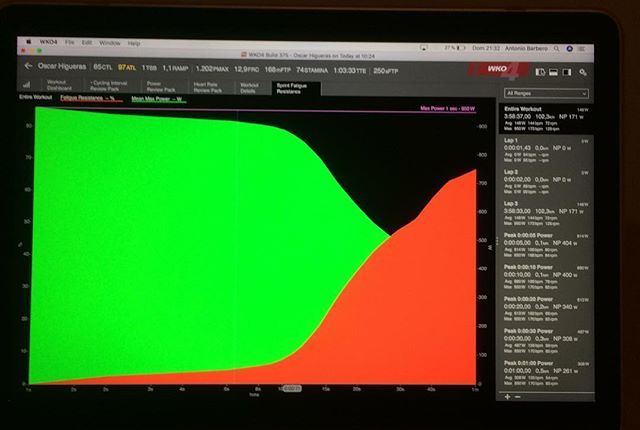Open the gear settings icon in WKO4 header
The image size is (640, 430).
pos(583,72)
